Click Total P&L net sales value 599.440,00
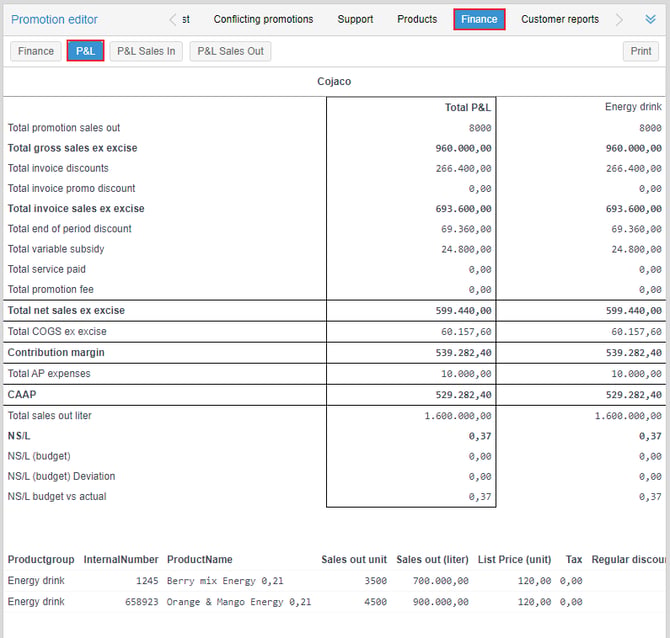670x638 pixels. pos(463,311)
